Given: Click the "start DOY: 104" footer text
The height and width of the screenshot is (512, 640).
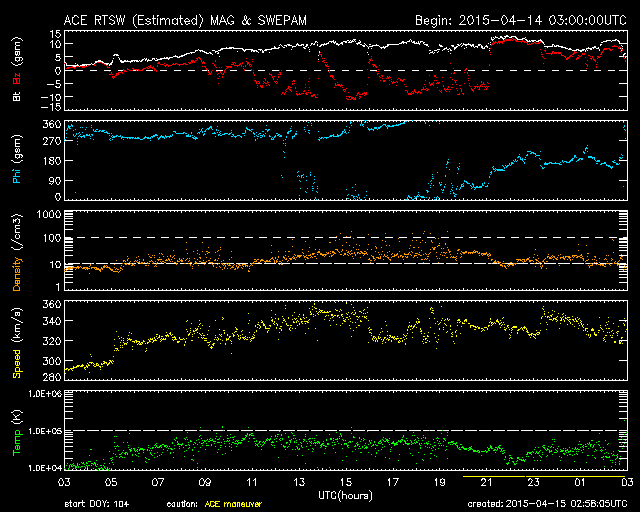Looking at the screenshot, I should 97,504.
